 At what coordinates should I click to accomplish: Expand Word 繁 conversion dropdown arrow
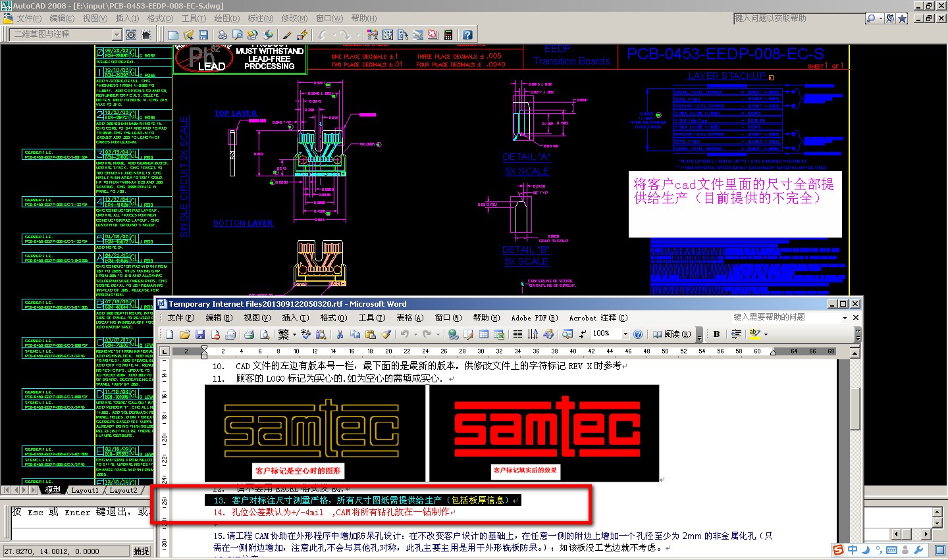(294, 334)
